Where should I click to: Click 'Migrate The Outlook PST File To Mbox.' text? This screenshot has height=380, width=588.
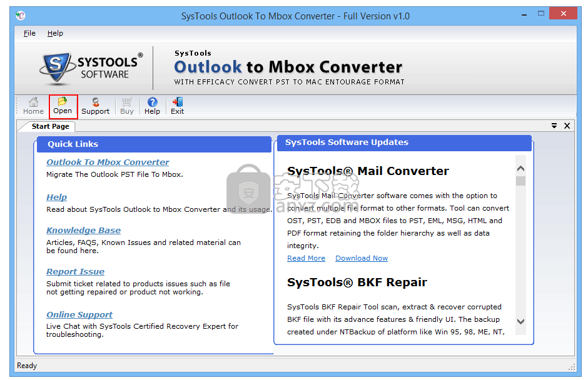[114, 174]
